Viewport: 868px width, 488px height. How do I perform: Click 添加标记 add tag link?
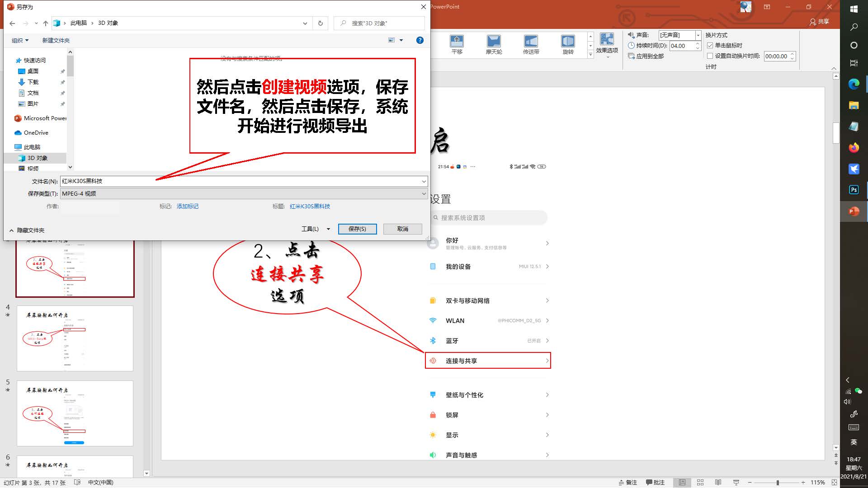pyautogui.click(x=188, y=206)
